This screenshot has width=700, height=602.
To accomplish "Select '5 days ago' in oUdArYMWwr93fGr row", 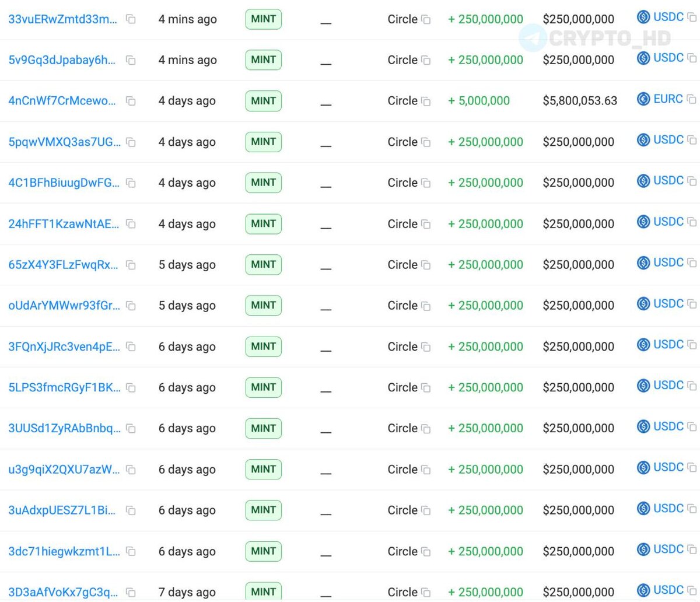I will click(187, 306).
